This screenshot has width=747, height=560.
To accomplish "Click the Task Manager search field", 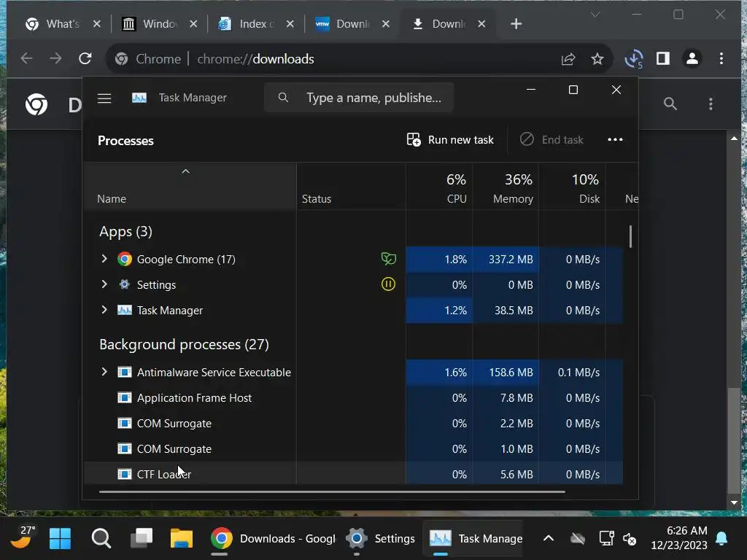I will tap(359, 98).
